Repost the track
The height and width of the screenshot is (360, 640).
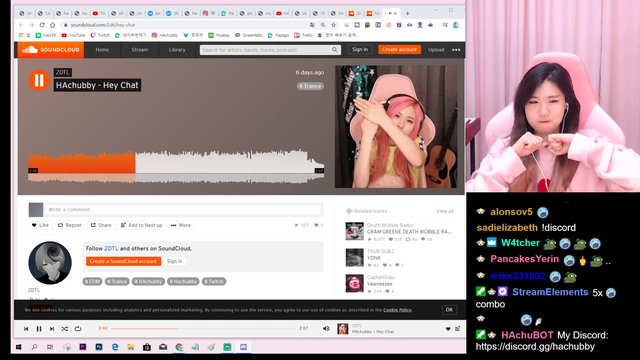(x=69, y=225)
